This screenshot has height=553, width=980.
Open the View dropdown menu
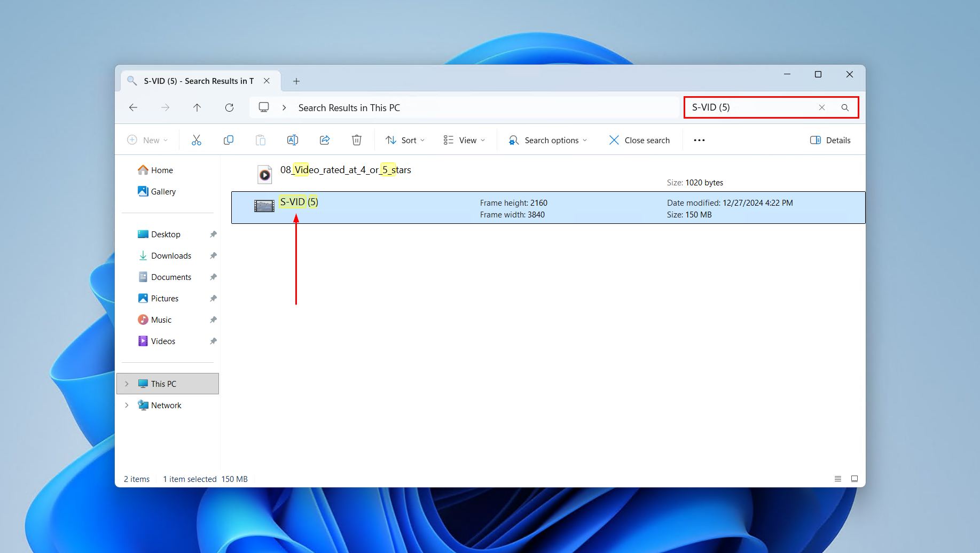464,140
